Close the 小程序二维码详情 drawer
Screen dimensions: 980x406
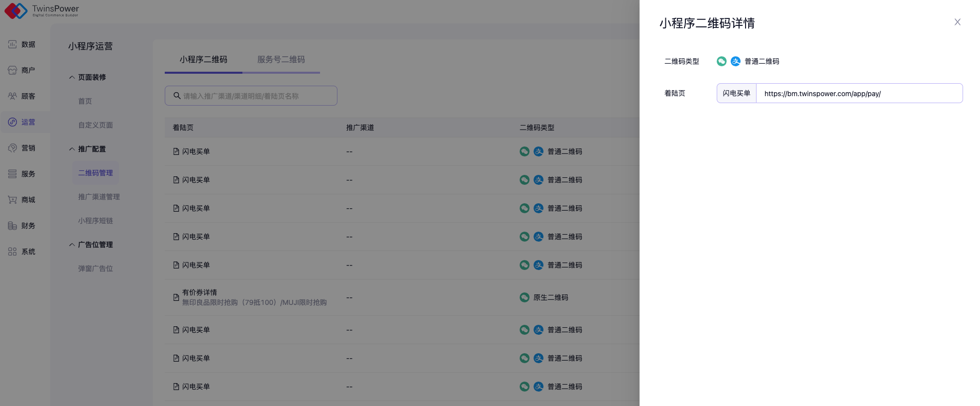click(x=957, y=22)
